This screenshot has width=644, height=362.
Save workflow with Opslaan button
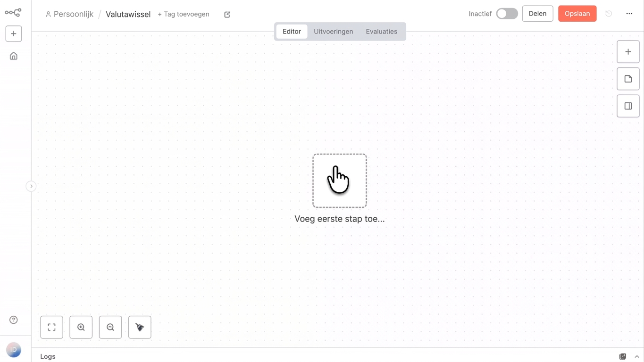tap(577, 14)
